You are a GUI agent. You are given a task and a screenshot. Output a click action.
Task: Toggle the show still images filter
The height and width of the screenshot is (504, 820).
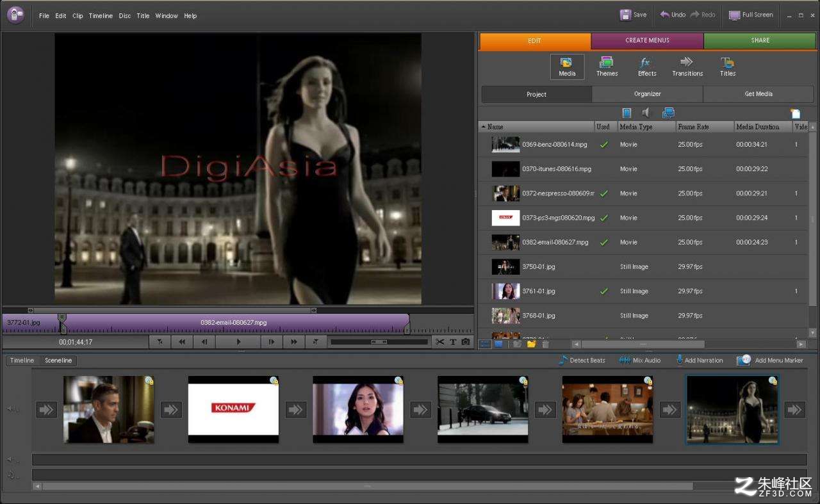coord(668,113)
